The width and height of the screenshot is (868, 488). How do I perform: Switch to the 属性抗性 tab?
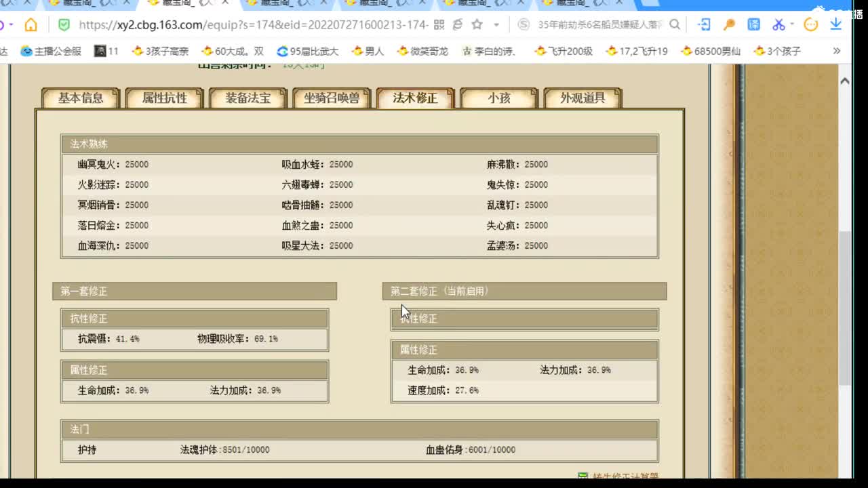(x=164, y=98)
